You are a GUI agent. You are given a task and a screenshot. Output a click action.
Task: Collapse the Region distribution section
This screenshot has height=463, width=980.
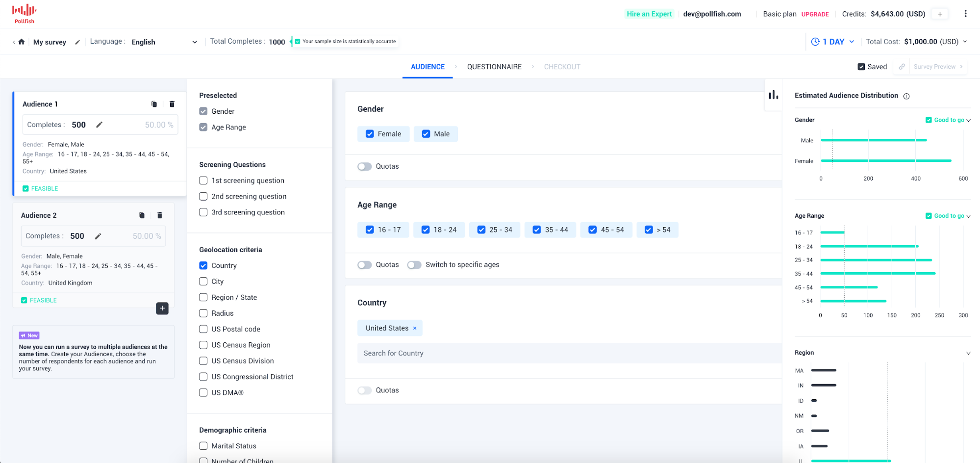pos(968,353)
